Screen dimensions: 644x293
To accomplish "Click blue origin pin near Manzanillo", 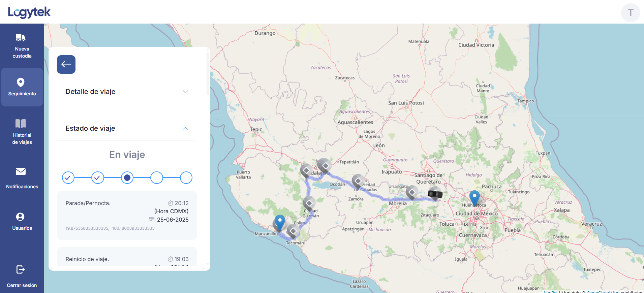I will (279, 222).
